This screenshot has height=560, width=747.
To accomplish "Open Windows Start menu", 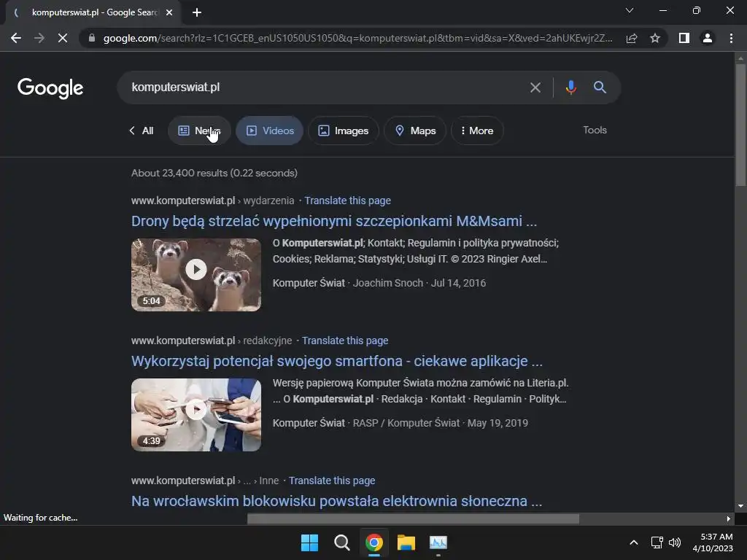I will pyautogui.click(x=309, y=542).
